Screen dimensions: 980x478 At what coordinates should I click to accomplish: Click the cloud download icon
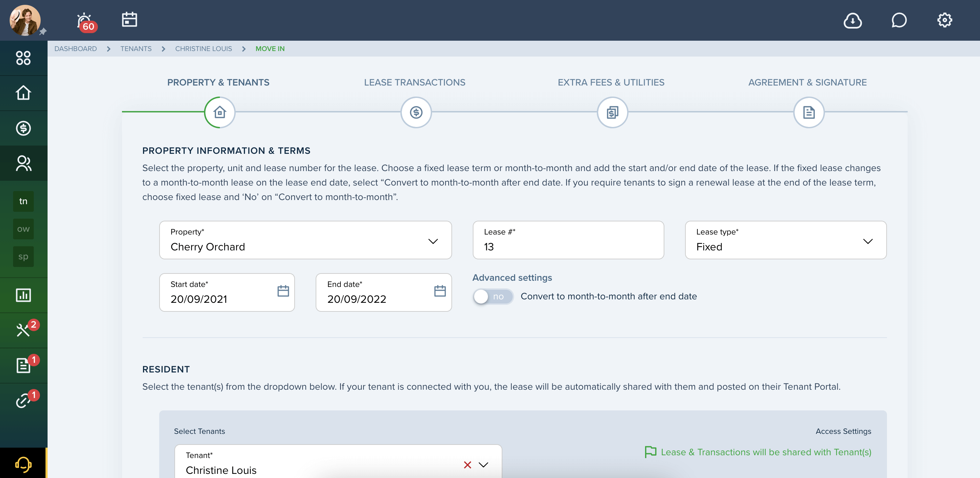pos(853,20)
